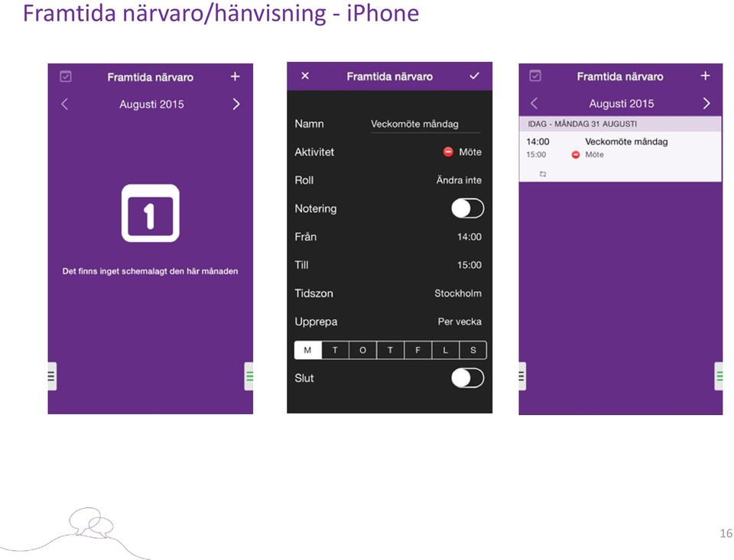
Task: Tap the large calendar icon showing 1
Action: [x=151, y=213]
